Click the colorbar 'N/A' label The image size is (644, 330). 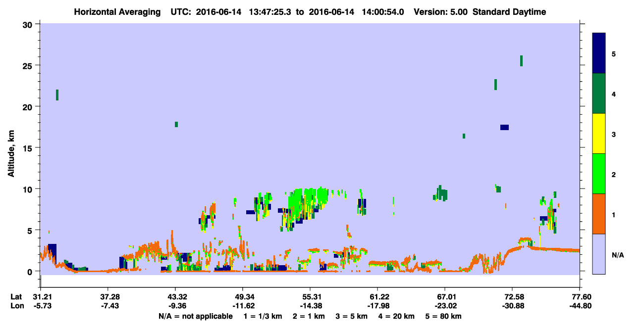click(617, 255)
